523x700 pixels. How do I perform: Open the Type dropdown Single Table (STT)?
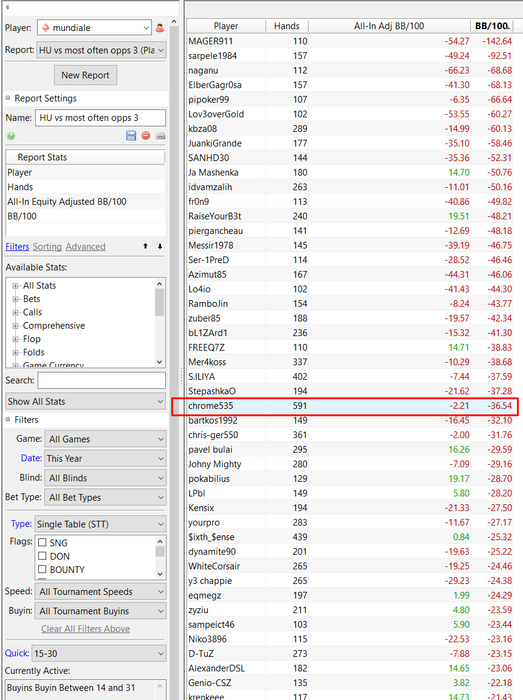point(100,524)
